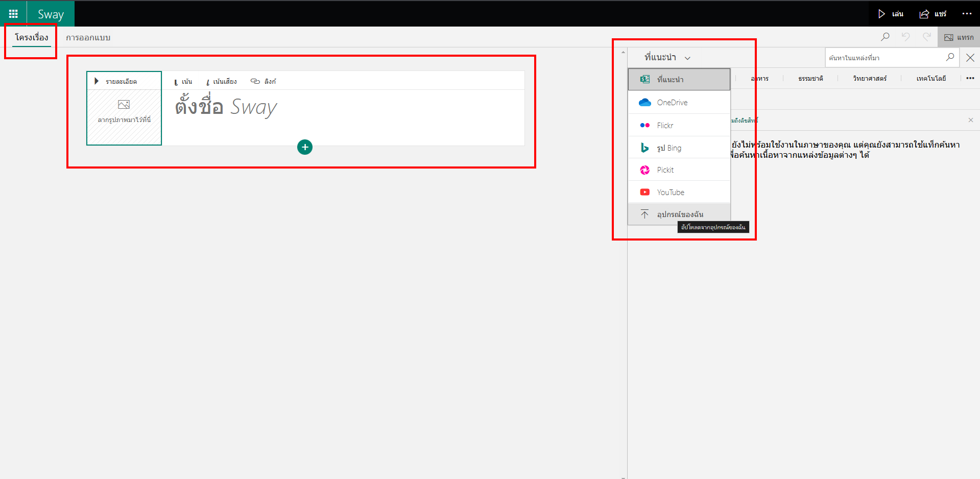Screen dimensions: 980x479
Task: Collapse the ที่แนะนำ source dropdown header
Action: pyautogui.click(x=667, y=57)
